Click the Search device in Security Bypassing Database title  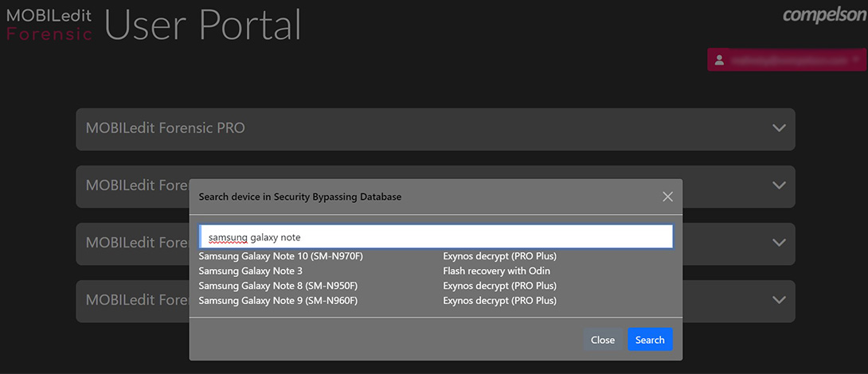click(300, 197)
